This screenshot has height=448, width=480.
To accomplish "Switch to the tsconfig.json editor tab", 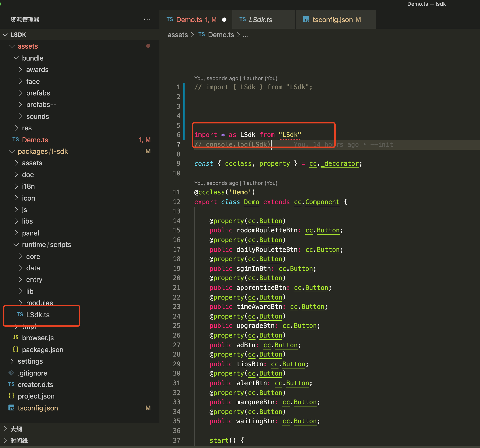I will coord(333,20).
